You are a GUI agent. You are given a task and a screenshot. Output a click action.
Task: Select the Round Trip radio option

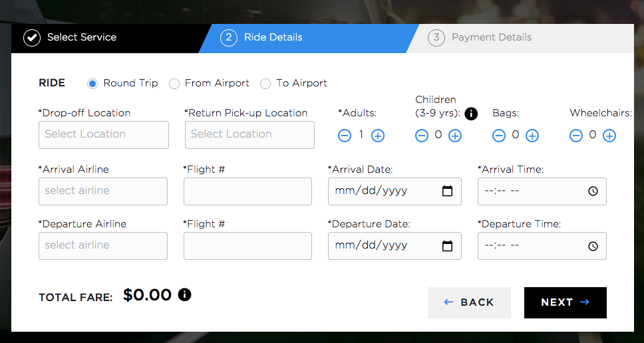tap(92, 84)
